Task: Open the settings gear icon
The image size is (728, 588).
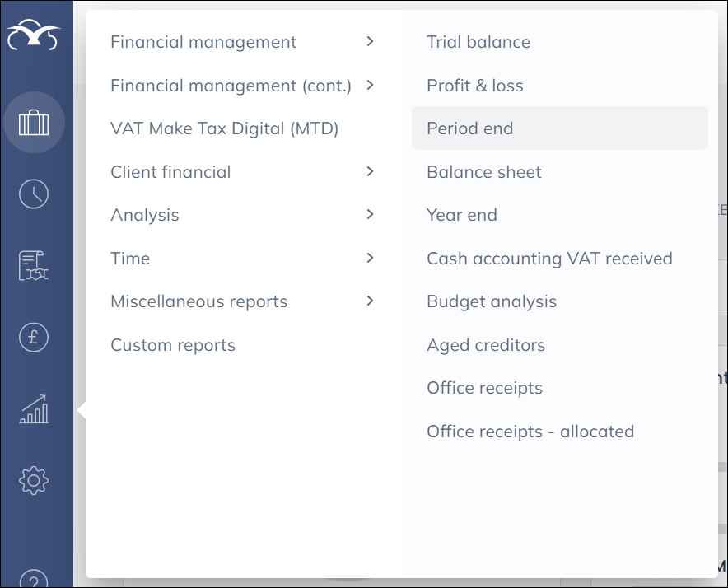Action: tap(34, 479)
